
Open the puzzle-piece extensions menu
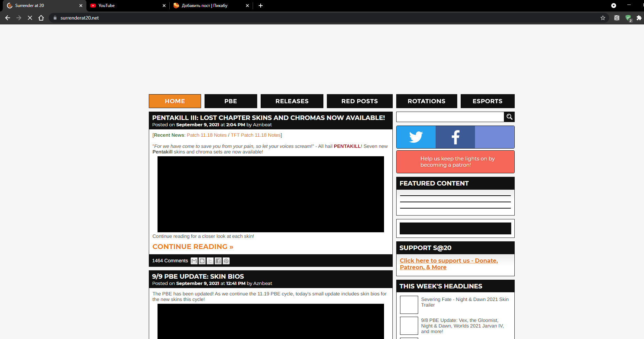pos(639,18)
